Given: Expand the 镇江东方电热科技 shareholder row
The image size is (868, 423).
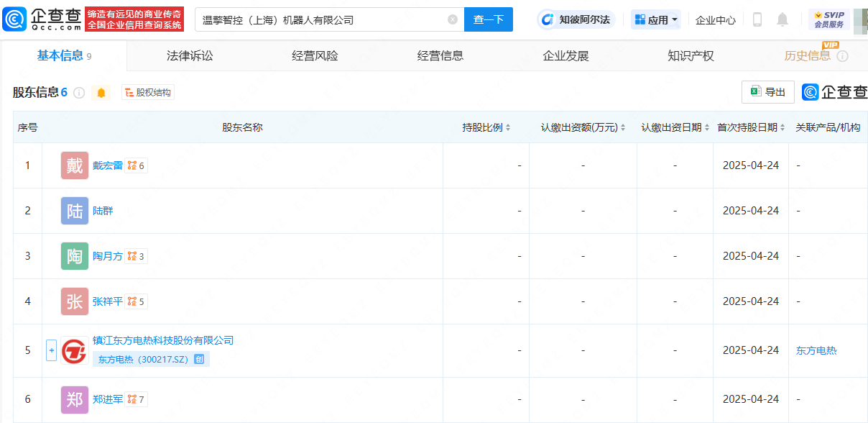Looking at the screenshot, I should tap(51, 350).
